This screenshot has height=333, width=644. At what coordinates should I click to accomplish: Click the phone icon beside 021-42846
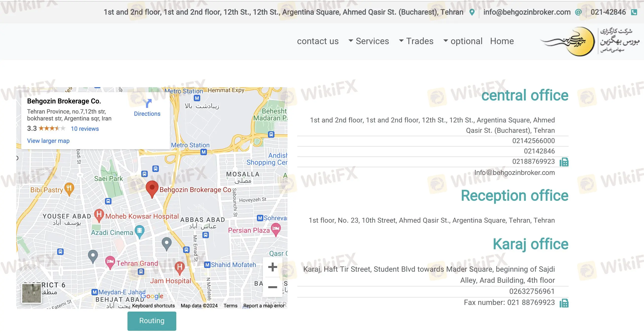point(634,12)
